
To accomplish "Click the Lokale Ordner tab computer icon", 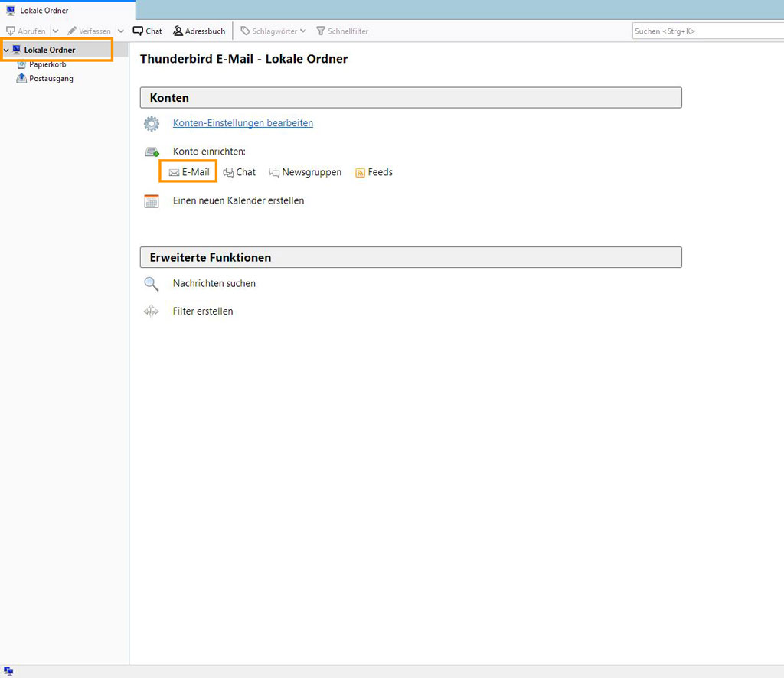I will coord(11,10).
